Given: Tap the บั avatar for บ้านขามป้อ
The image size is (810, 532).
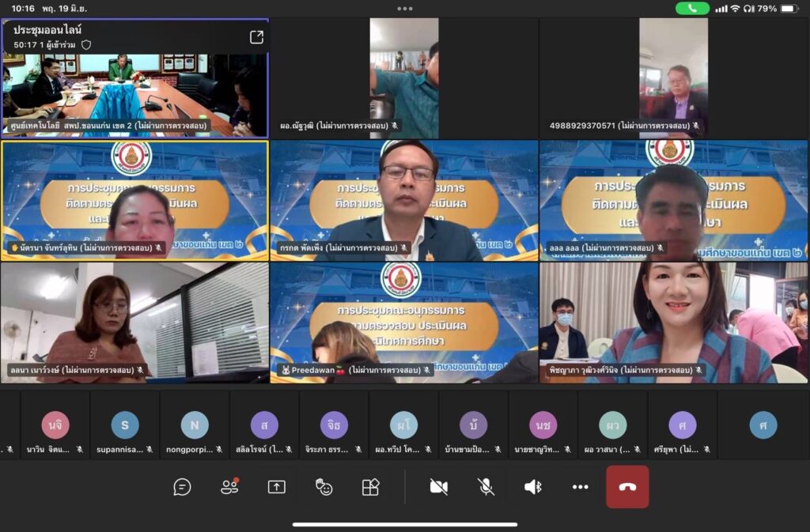Looking at the screenshot, I should (474, 425).
